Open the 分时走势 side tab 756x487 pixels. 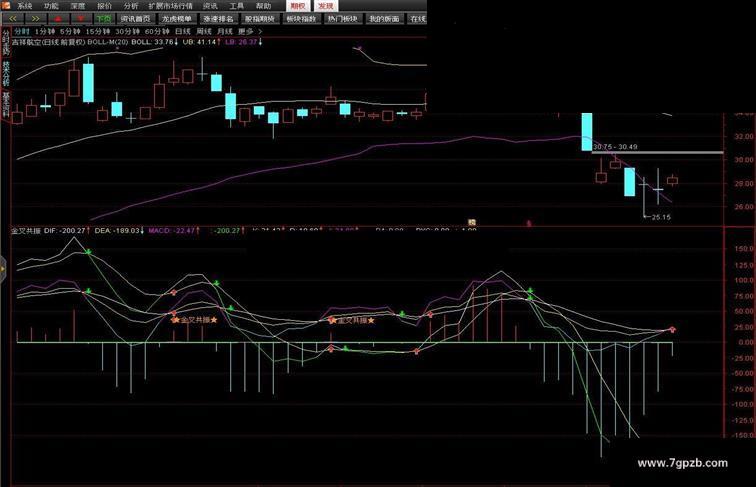pos(6,42)
